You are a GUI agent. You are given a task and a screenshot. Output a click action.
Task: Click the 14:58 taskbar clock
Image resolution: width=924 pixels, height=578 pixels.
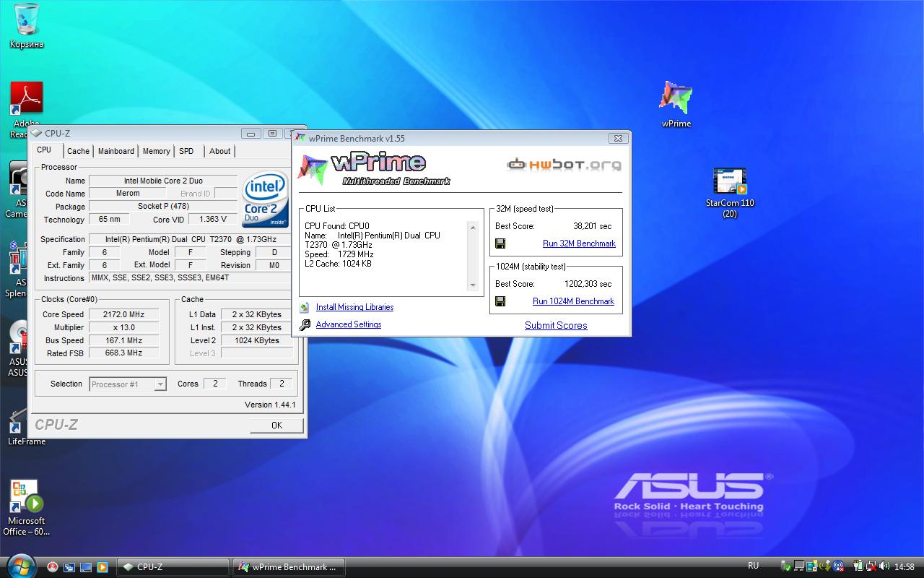point(904,567)
